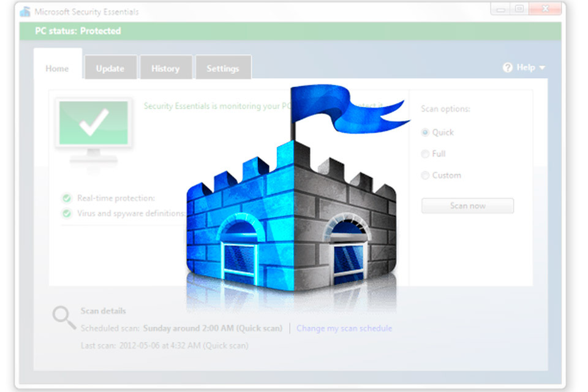The width and height of the screenshot is (588, 392).
Task: Close the Microsoft Security Essentials window
Action: coord(545,9)
